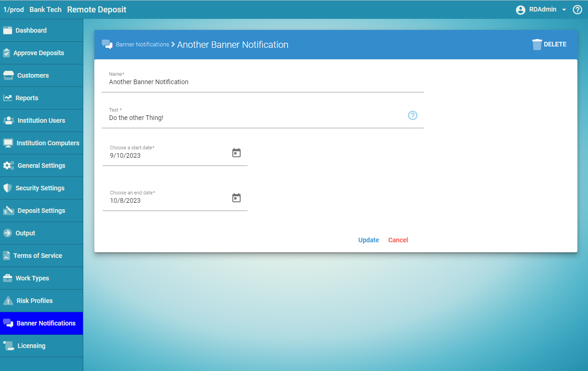The width and height of the screenshot is (588, 371).
Task: Select Institution Computers in sidebar
Action: (x=41, y=143)
